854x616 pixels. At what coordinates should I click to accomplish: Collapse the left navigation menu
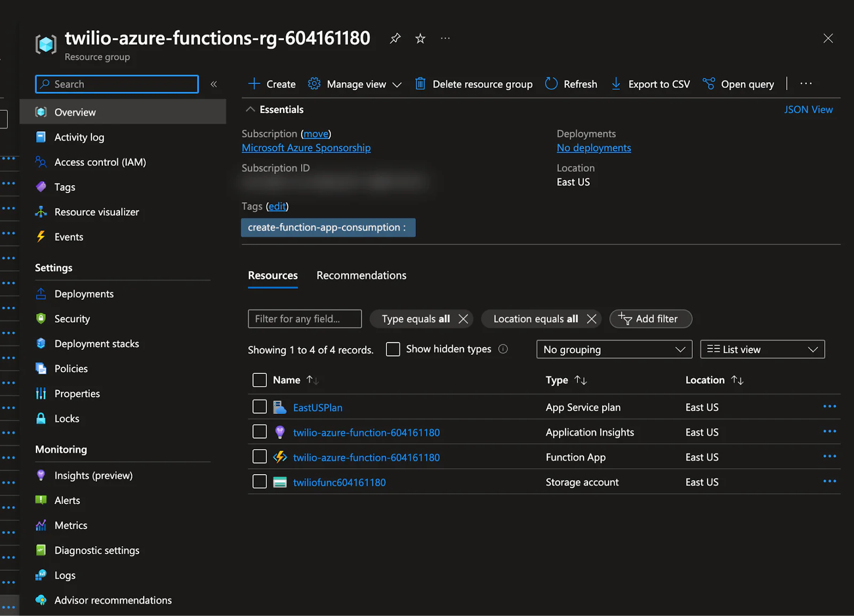tap(213, 84)
